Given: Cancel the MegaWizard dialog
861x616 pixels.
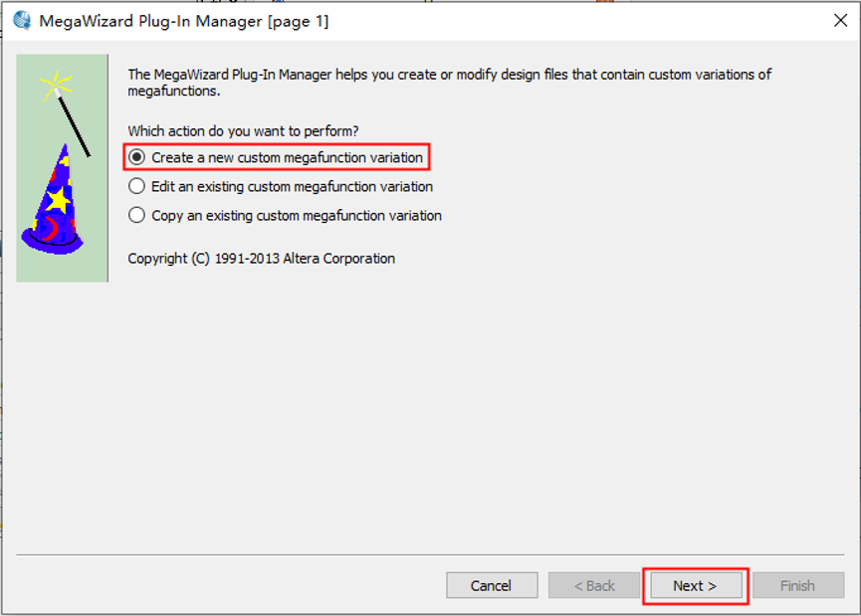Looking at the screenshot, I should 492,585.
